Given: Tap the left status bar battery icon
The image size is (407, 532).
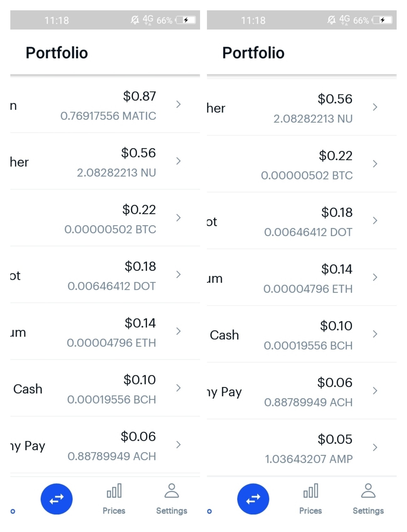Looking at the screenshot, I should click(x=186, y=20).
